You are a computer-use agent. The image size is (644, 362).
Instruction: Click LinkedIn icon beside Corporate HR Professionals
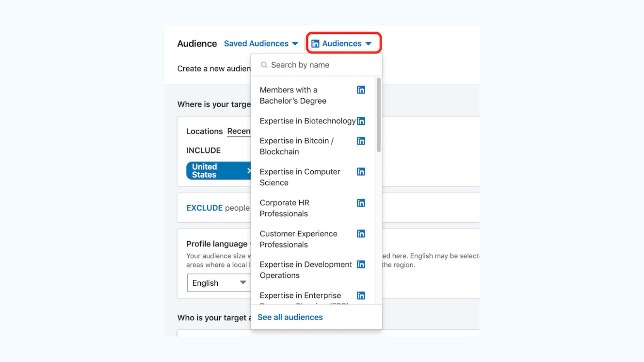(x=361, y=203)
